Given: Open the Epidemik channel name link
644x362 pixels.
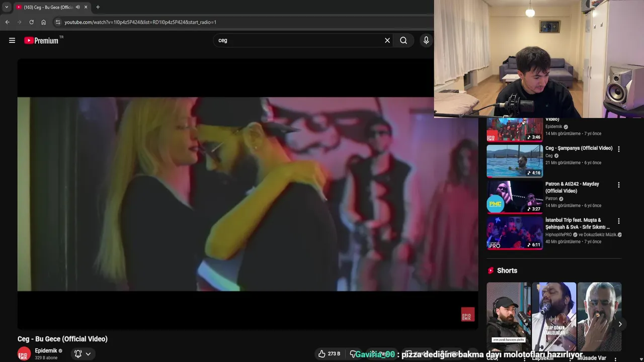Looking at the screenshot, I should pos(46,350).
